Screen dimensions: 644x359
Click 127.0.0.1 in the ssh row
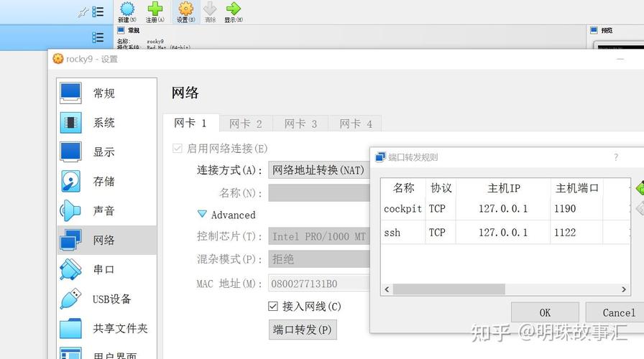503,233
